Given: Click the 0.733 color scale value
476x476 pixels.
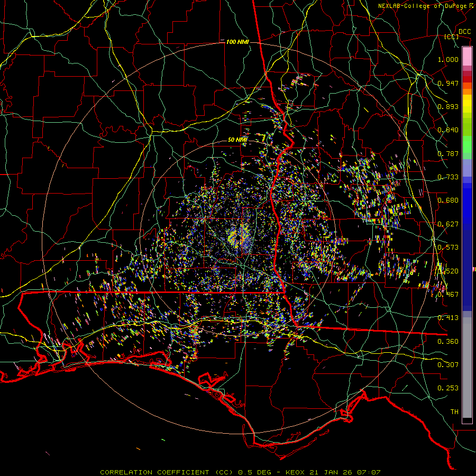Looking at the screenshot, I should [448, 177].
